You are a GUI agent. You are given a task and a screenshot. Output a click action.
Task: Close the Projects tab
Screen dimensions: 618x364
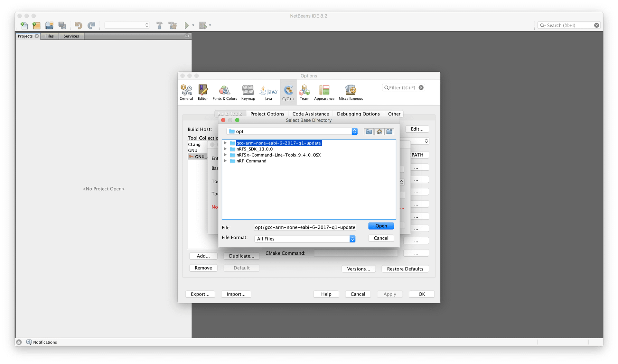click(37, 36)
